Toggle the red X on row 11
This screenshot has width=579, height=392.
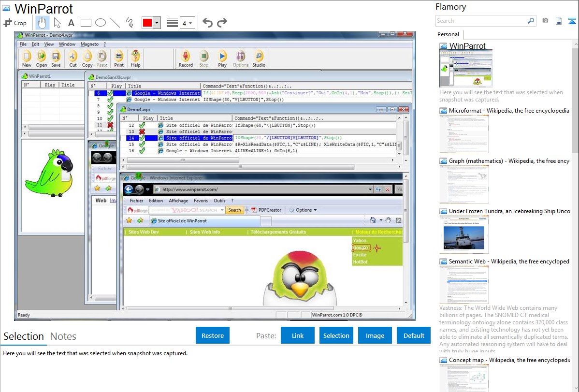[110, 125]
